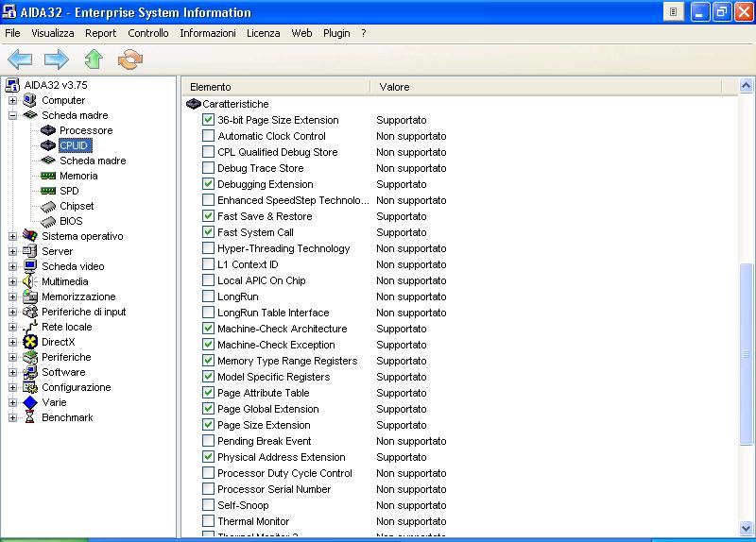Open the Report menu
756x542 pixels.
pyautogui.click(x=101, y=33)
